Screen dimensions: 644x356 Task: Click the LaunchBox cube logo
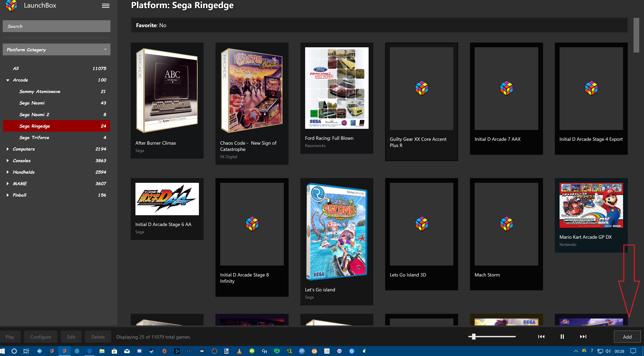pos(11,6)
